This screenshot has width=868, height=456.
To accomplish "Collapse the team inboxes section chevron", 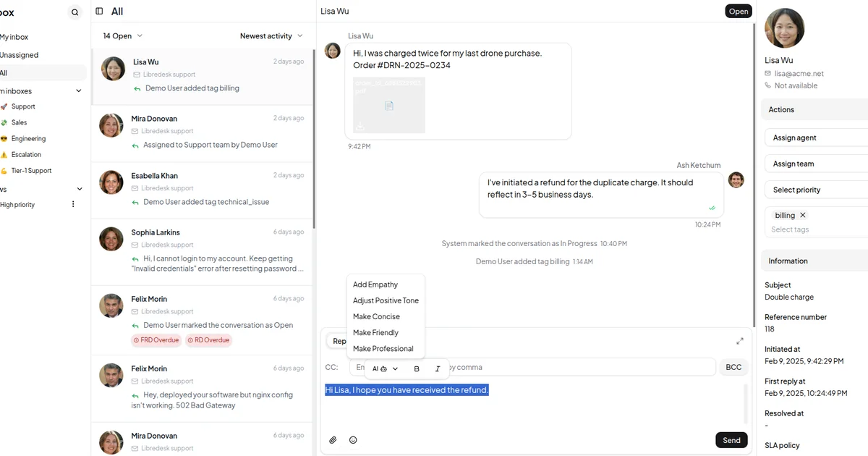I will [x=79, y=90].
